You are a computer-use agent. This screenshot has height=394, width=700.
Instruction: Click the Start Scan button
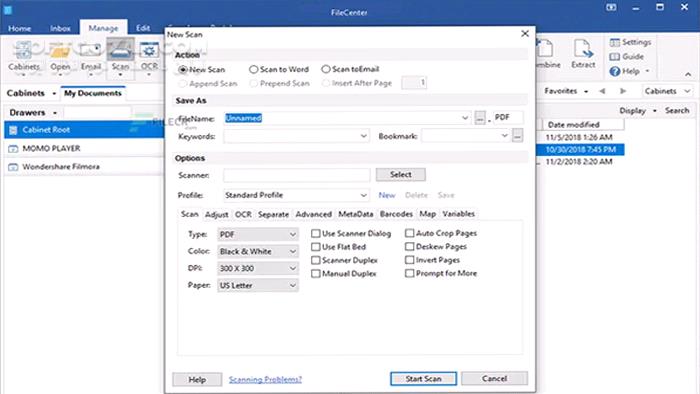click(x=423, y=379)
